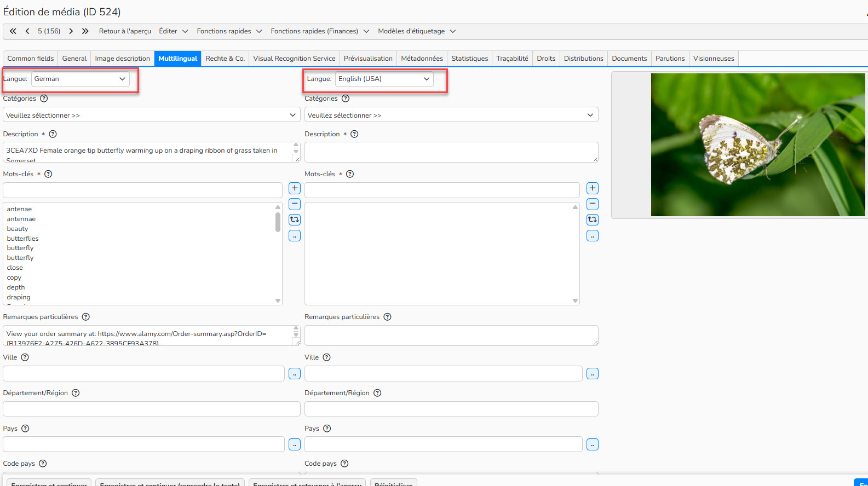This screenshot has height=486, width=868.
Task: Show help for German Département/Région
Action: click(76, 393)
